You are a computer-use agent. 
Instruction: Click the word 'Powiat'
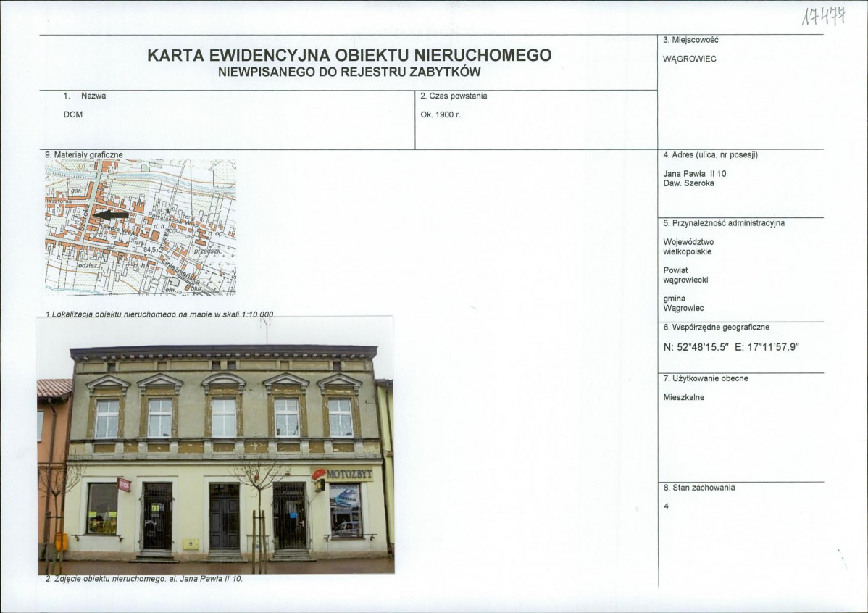click(x=675, y=270)
